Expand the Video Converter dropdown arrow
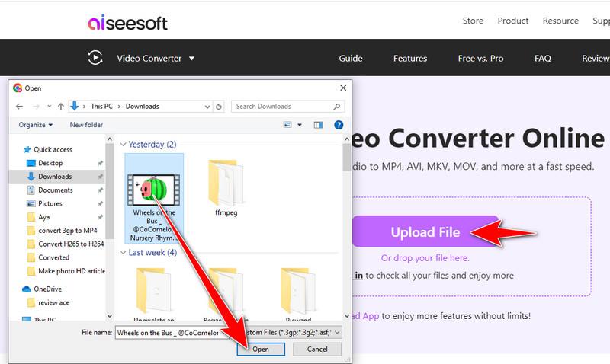This screenshot has height=364, width=610. (191, 59)
